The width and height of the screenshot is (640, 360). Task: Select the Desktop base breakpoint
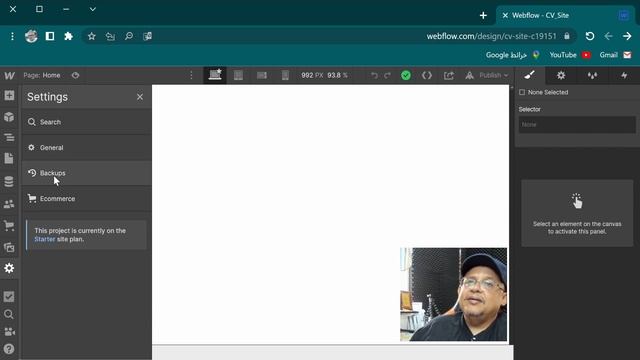pos(215,75)
